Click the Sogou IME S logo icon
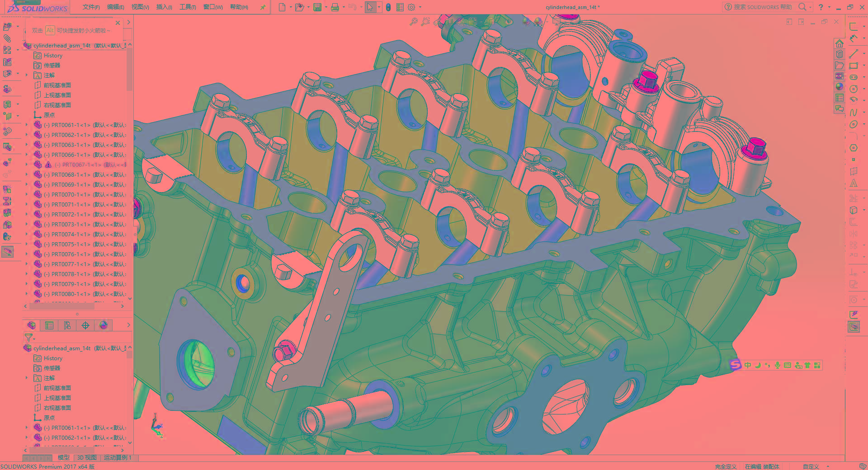 coord(736,365)
